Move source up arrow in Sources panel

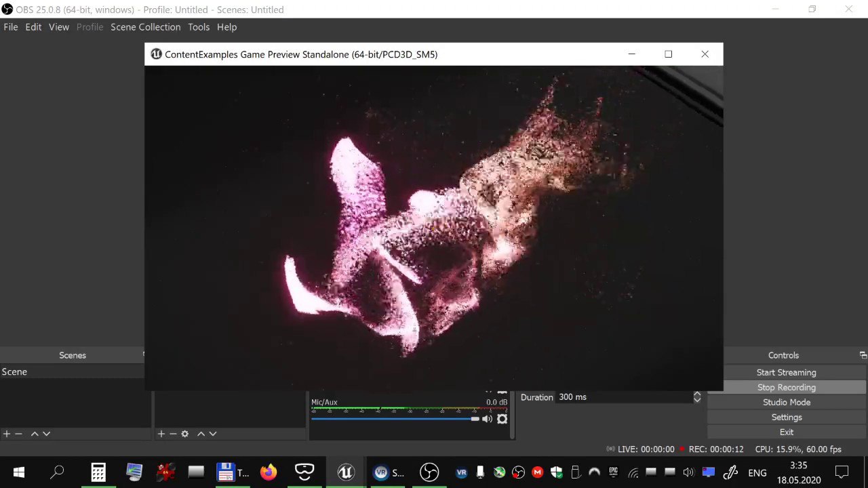[x=201, y=434]
